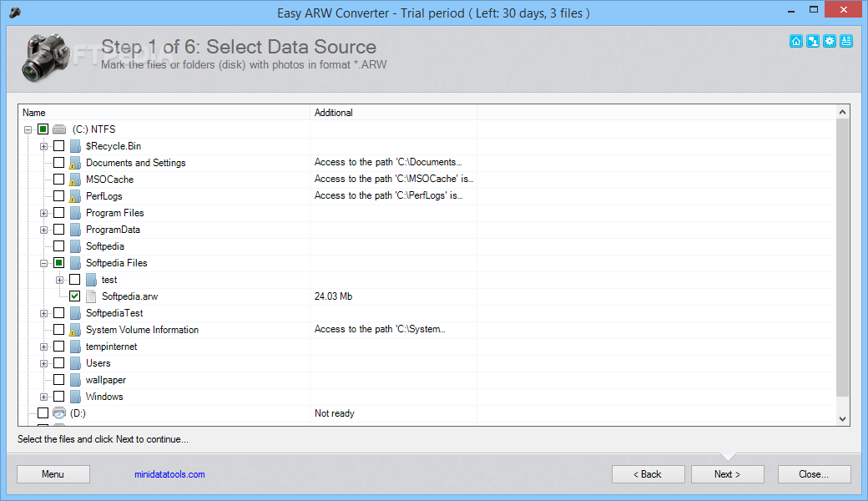Click the Program Files folder icon
Viewport: 868px width, 501px height.
[x=75, y=213]
